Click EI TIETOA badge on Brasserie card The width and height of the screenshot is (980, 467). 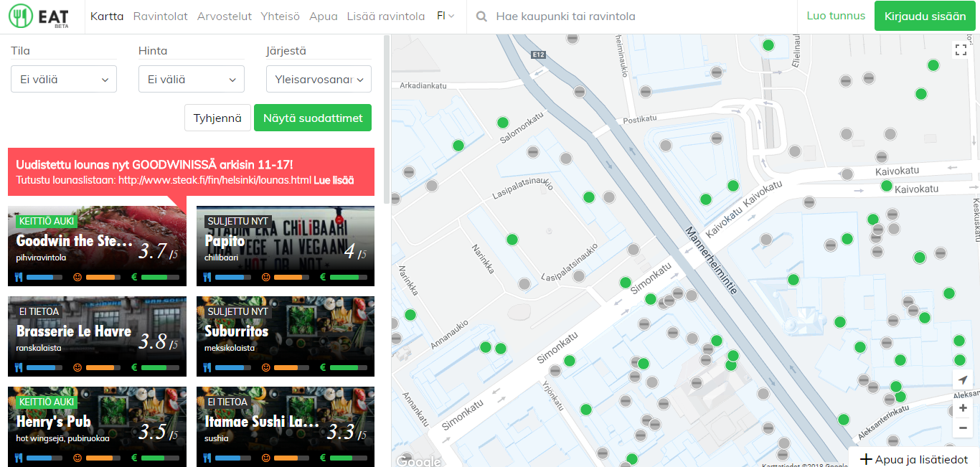click(39, 311)
